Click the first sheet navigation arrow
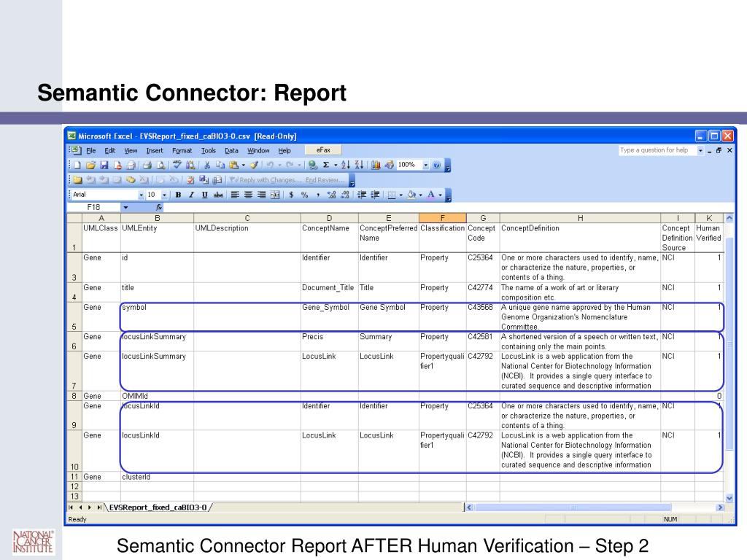This screenshot has width=747, height=560. [x=71, y=507]
